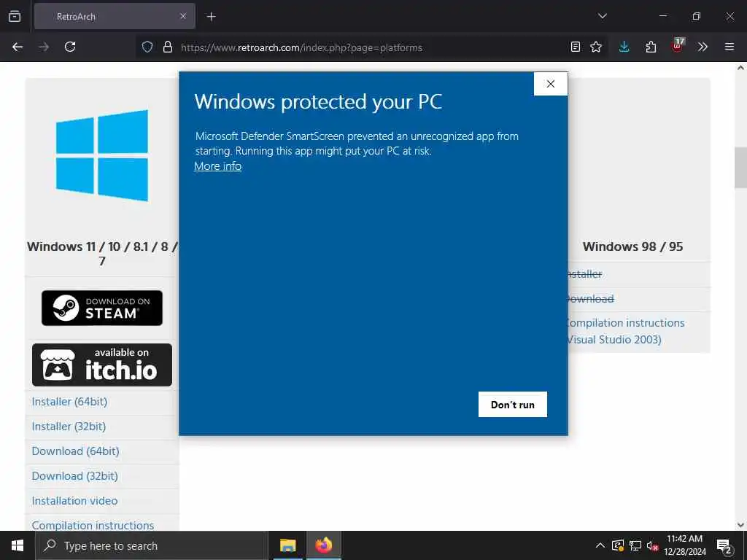This screenshot has width=747, height=560.
Task: Click the taskbar search box
Action: pos(152,545)
